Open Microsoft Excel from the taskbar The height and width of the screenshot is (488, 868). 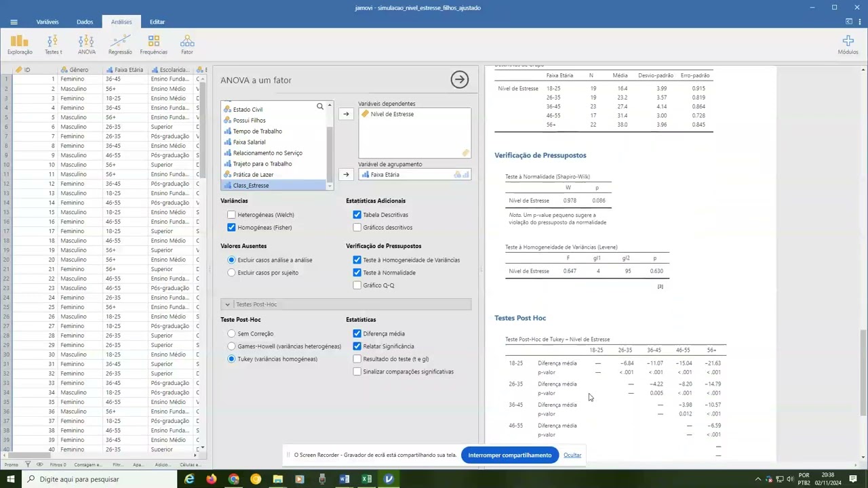[367, 479]
